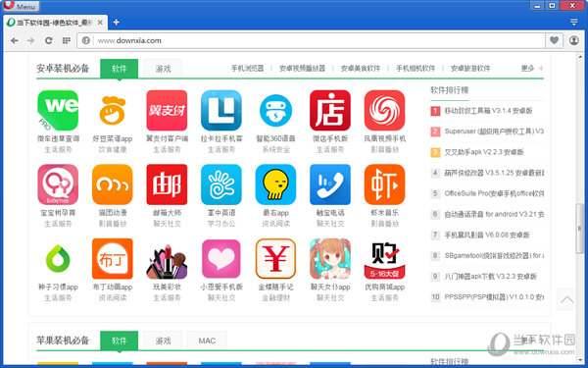Open the 金蝶随手记 yen icon
The width and height of the screenshot is (588, 368).
click(275, 259)
